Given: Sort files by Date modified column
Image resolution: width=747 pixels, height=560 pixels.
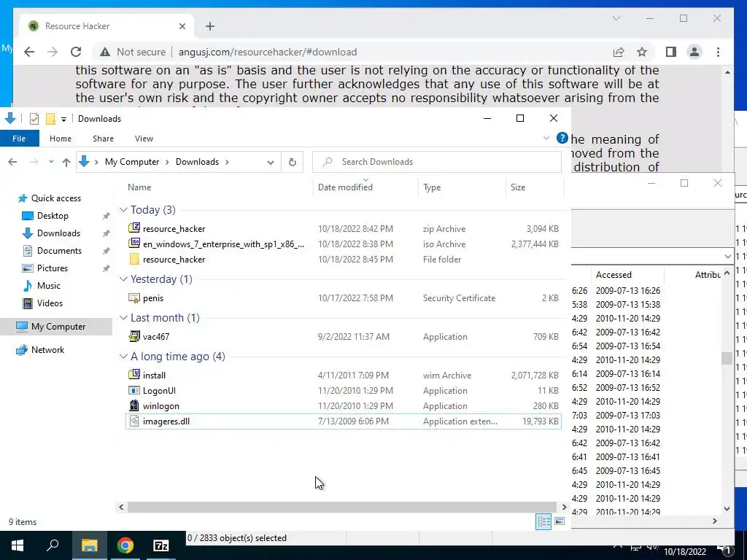Looking at the screenshot, I should tap(345, 187).
